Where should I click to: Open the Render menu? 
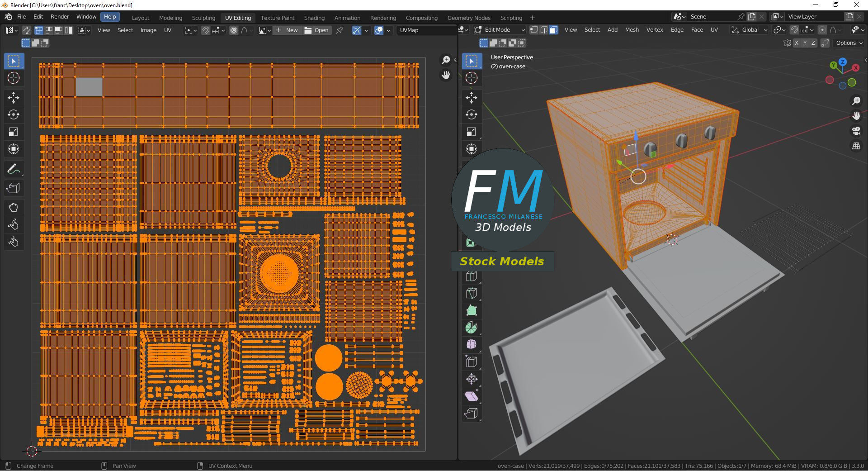coord(60,17)
